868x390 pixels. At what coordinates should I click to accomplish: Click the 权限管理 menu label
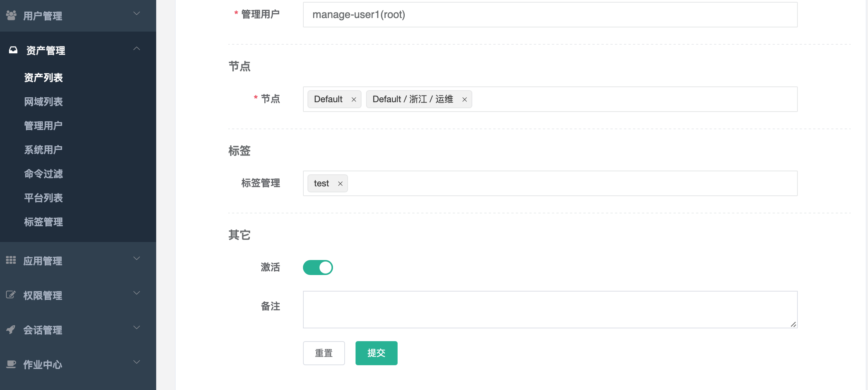click(x=43, y=296)
